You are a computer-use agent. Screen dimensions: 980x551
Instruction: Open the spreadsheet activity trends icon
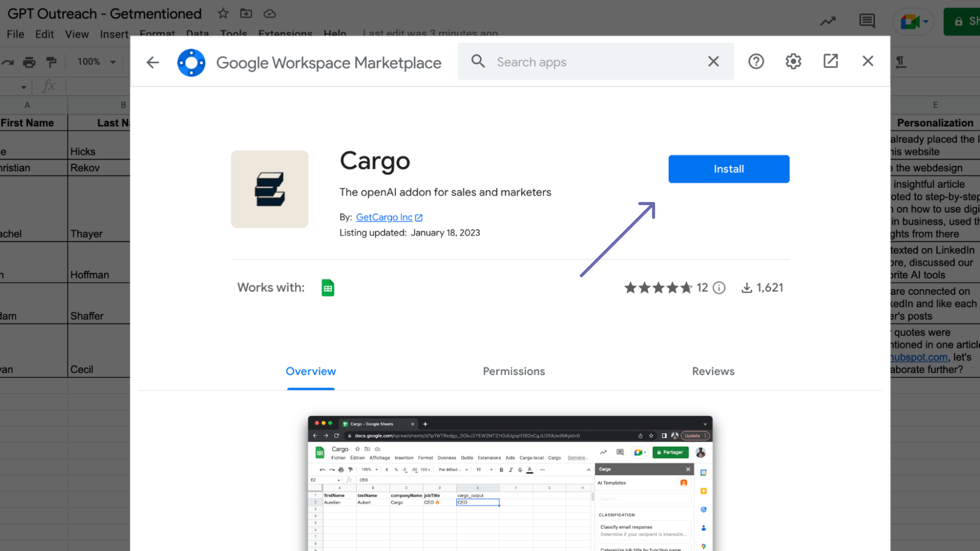coord(828,21)
